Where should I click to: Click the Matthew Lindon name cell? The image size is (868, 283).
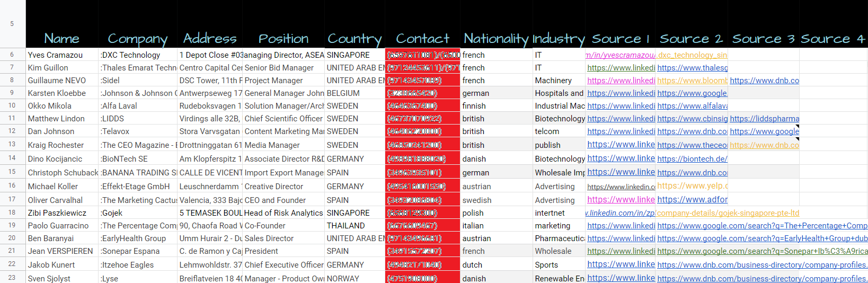[x=62, y=118]
